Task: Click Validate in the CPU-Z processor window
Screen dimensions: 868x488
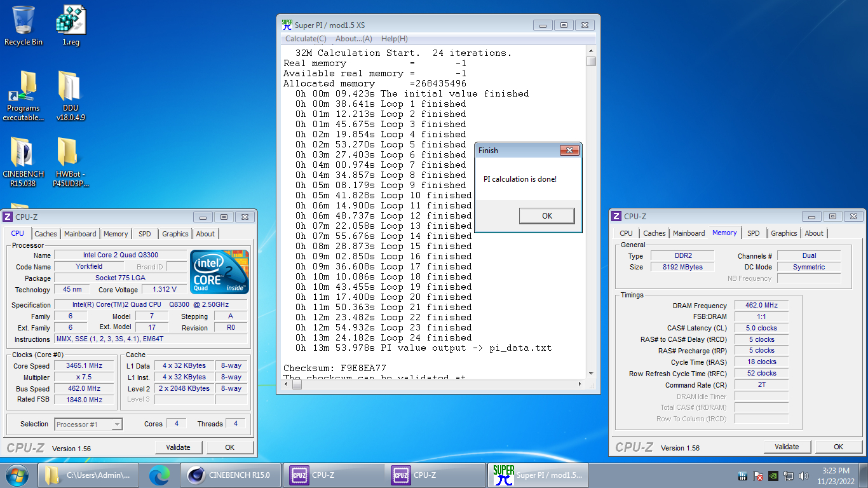Action: coord(178,447)
